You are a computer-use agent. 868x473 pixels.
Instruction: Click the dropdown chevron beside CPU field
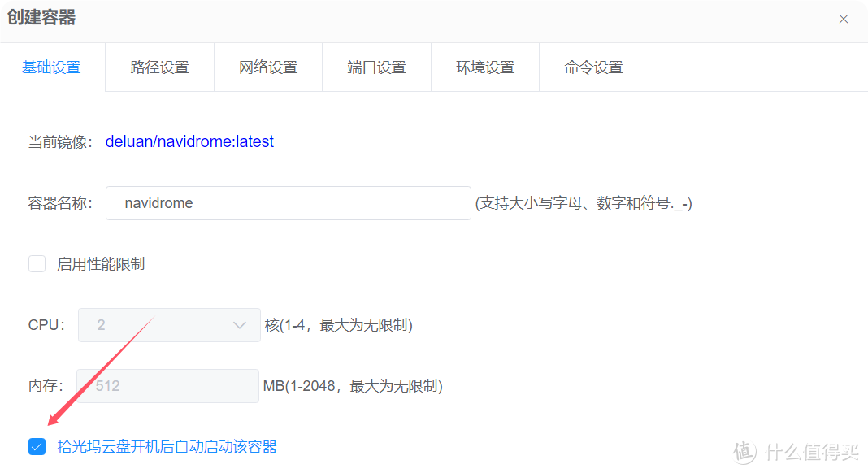pyautogui.click(x=240, y=324)
